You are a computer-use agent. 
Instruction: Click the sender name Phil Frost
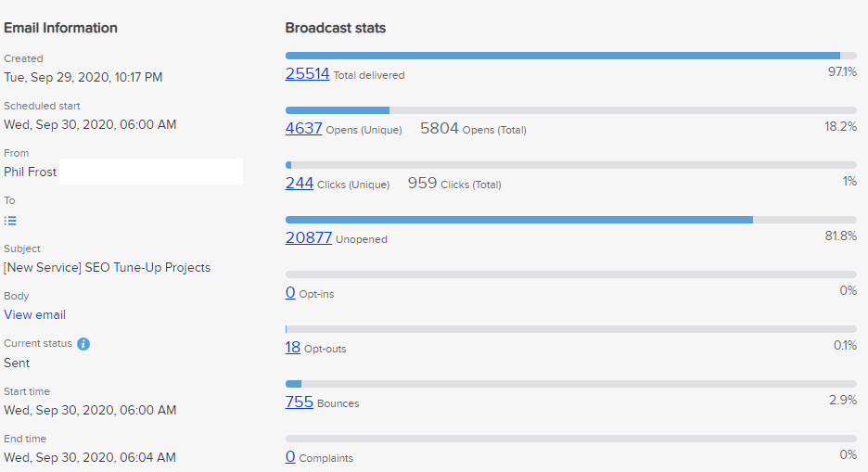(31, 172)
